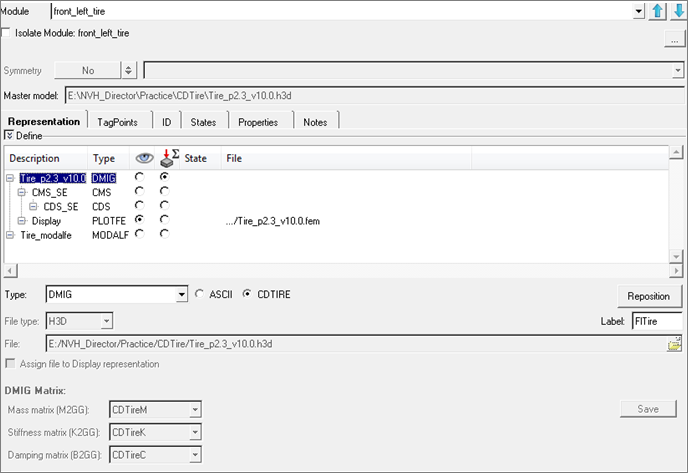Select the ASCII radio button
The height and width of the screenshot is (473, 688).
point(200,294)
